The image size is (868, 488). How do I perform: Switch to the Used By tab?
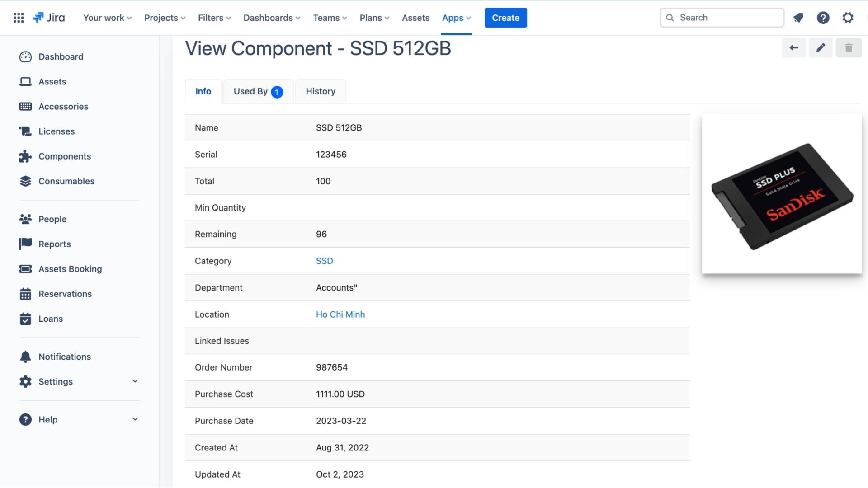(258, 90)
